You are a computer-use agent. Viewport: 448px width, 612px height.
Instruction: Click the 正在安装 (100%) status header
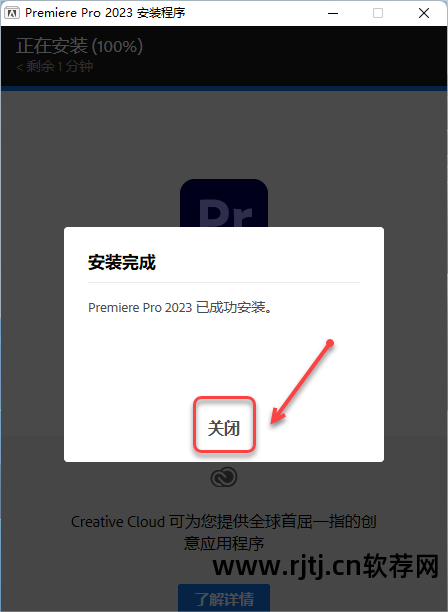(80, 46)
